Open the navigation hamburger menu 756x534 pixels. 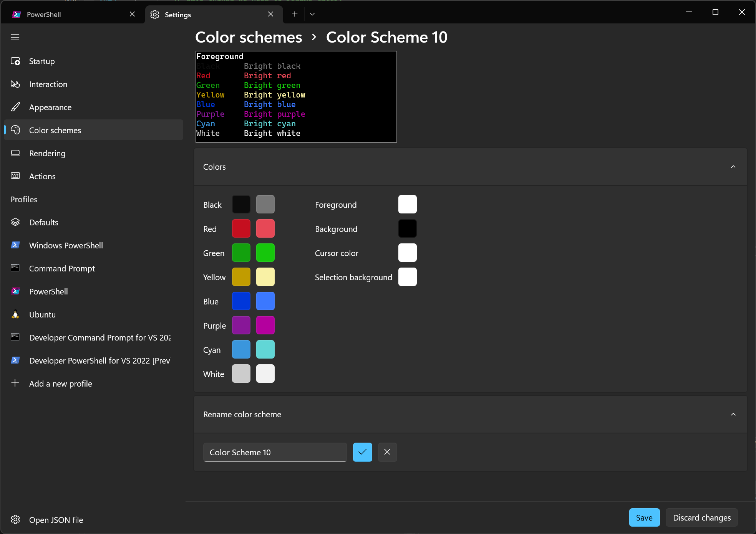[x=15, y=37]
